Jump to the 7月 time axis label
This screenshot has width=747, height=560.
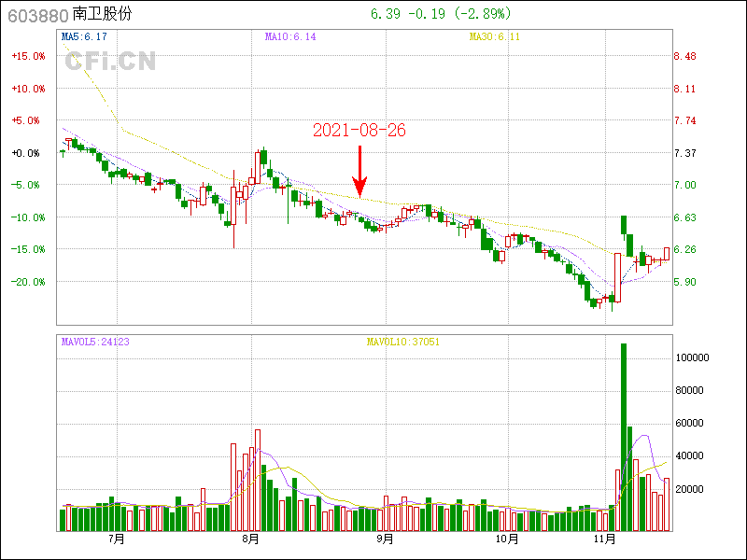coord(117,539)
